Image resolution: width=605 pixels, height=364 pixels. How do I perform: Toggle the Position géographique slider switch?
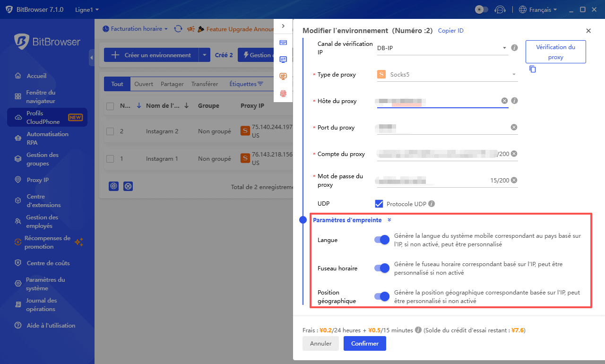click(381, 296)
